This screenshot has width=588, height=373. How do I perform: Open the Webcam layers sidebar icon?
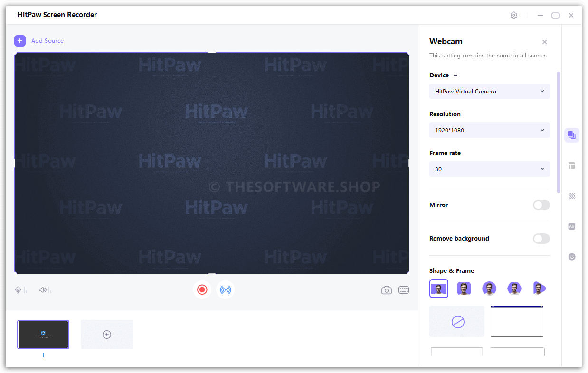click(572, 135)
